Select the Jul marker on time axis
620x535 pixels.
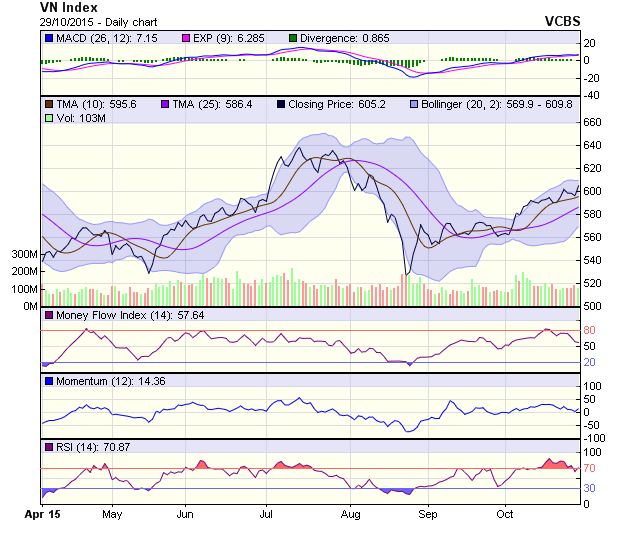[x=267, y=515]
